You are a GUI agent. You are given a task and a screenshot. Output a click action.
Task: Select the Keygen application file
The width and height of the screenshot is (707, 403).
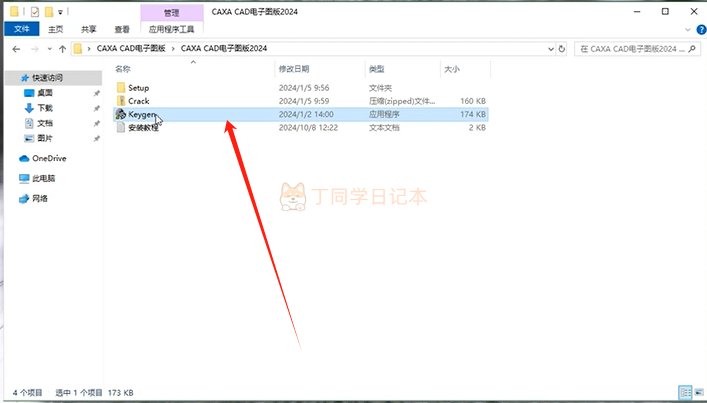[300, 114]
